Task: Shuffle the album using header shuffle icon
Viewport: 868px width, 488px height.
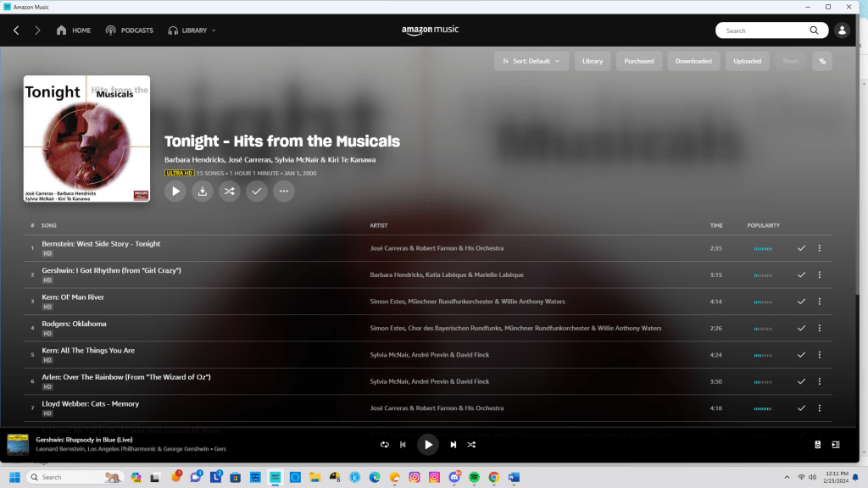Action: [x=230, y=191]
